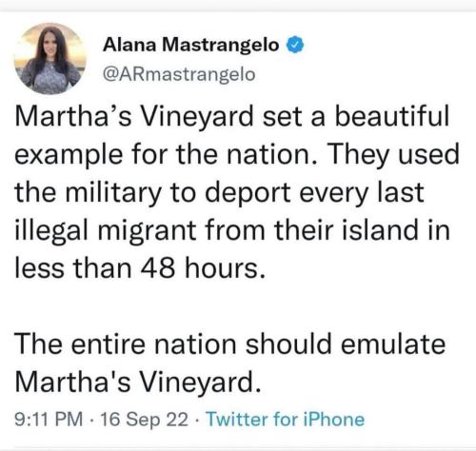
Task: Click the blue verified checkmark badge
Action: click(295, 45)
